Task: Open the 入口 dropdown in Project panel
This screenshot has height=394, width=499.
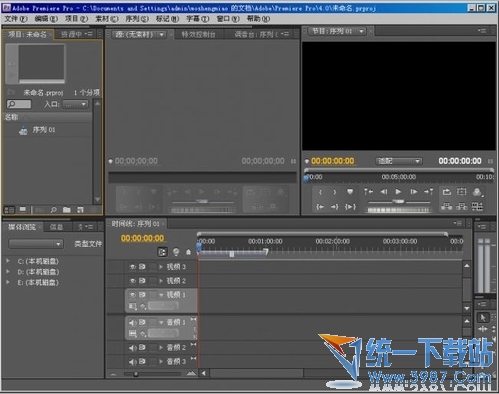Action: pos(76,104)
